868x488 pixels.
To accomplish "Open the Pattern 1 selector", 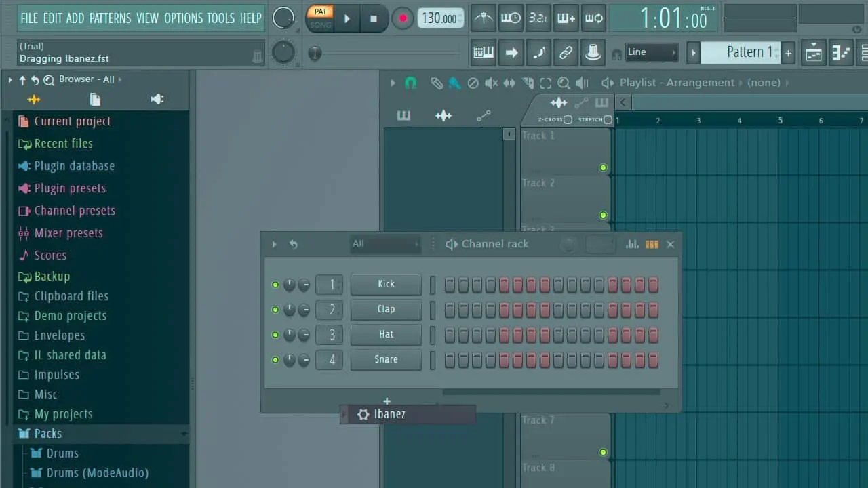I will point(741,52).
